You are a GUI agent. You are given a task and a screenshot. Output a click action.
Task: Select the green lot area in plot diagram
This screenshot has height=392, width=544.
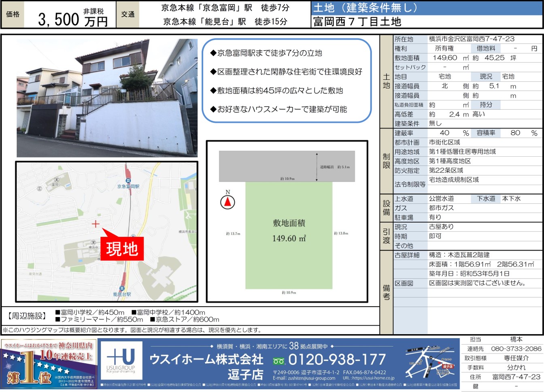(289, 235)
